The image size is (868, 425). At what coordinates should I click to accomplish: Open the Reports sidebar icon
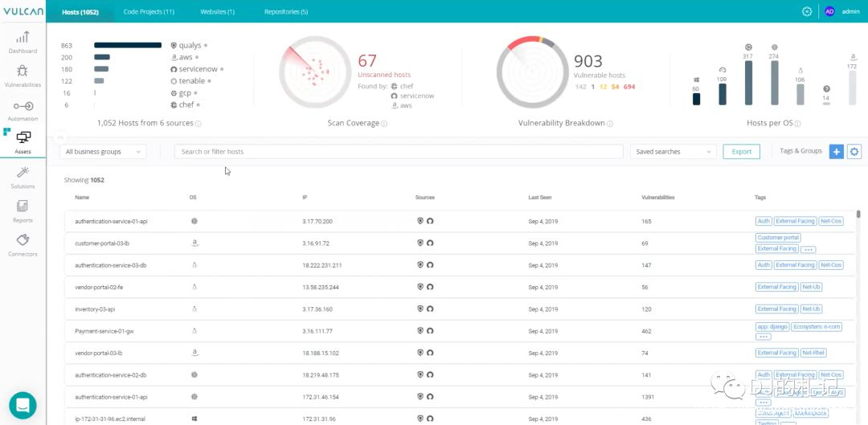[23, 210]
